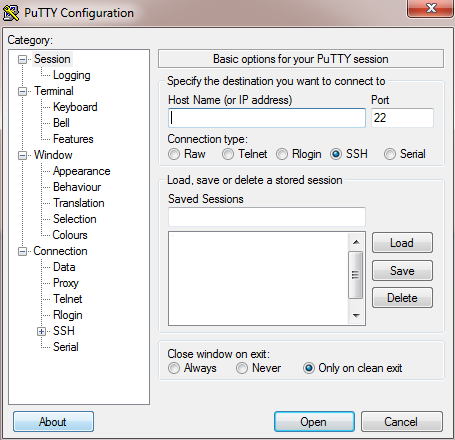Click the scroll up arrow in sessions list
Viewport: 455px width, 440px height.
356,242
